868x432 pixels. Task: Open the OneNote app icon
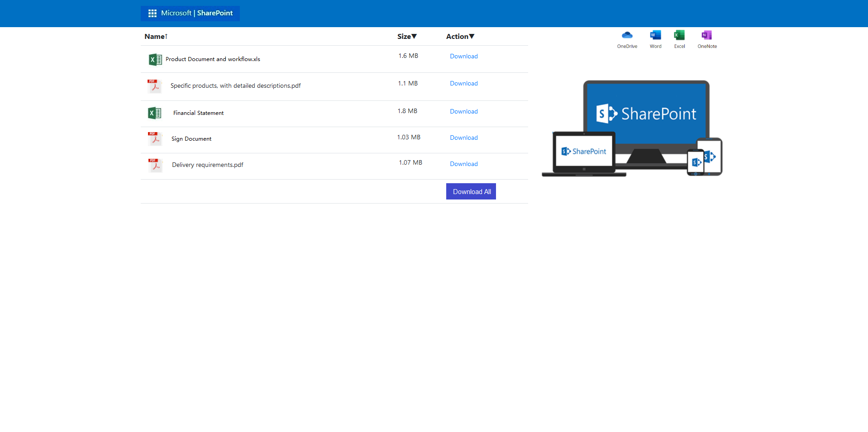coord(707,35)
